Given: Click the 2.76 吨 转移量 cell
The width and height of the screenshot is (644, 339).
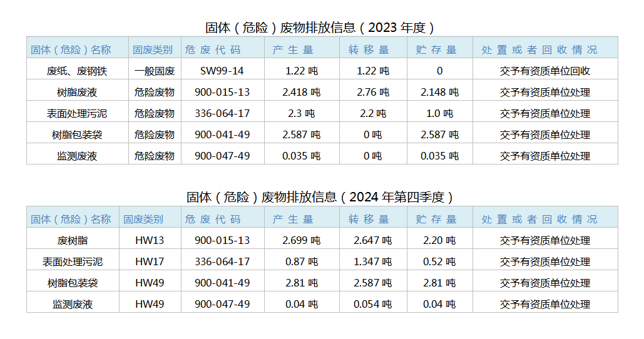Looking at the screenshot, I should click(372, 93).
